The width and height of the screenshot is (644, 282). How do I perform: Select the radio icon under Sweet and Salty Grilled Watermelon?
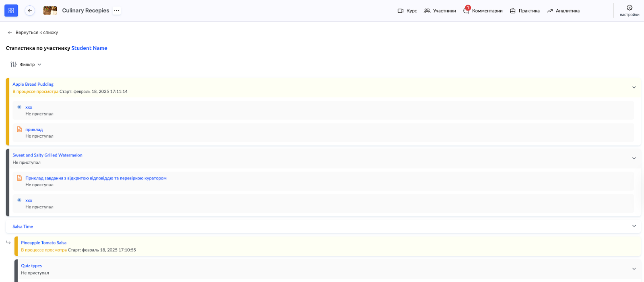pos(19,200)
